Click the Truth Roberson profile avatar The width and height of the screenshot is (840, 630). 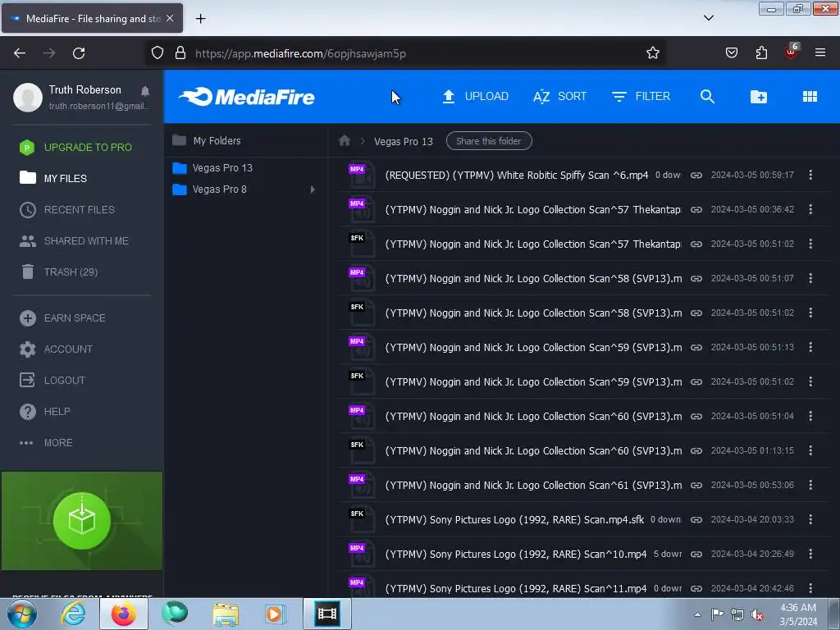pyautogui.click(x=28, y=97)
